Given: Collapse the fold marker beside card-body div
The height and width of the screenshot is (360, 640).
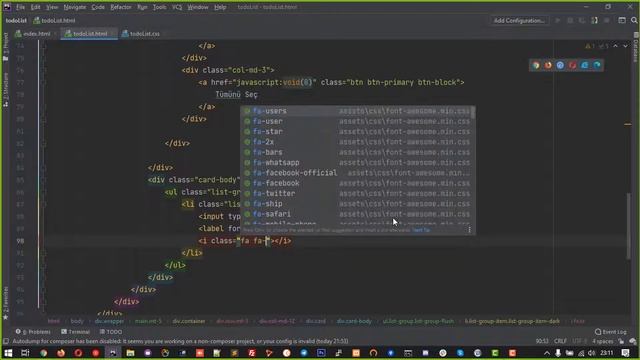Looking at the screenshot, I should 43,180.
